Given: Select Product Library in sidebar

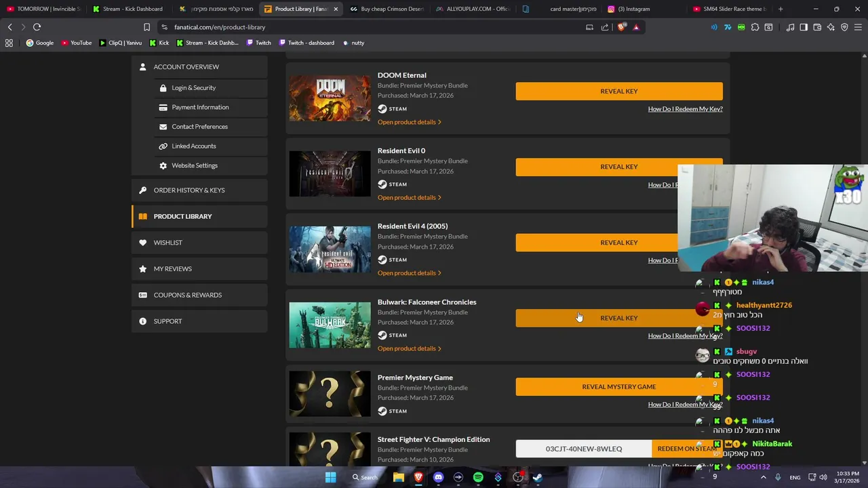Looking at the screenshot, I should [199, 216].
